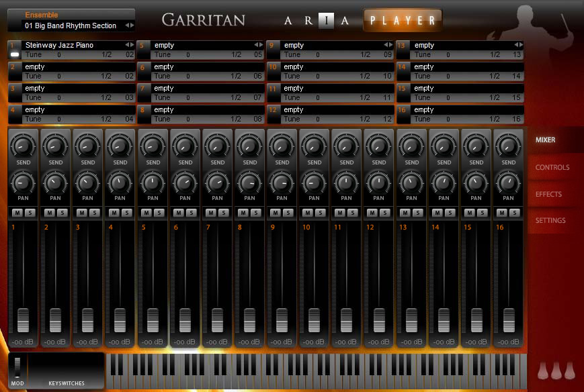The height and width of the screenshot is (392, 584).
Task: Click the PLAYER logo button
Action: 403,20
